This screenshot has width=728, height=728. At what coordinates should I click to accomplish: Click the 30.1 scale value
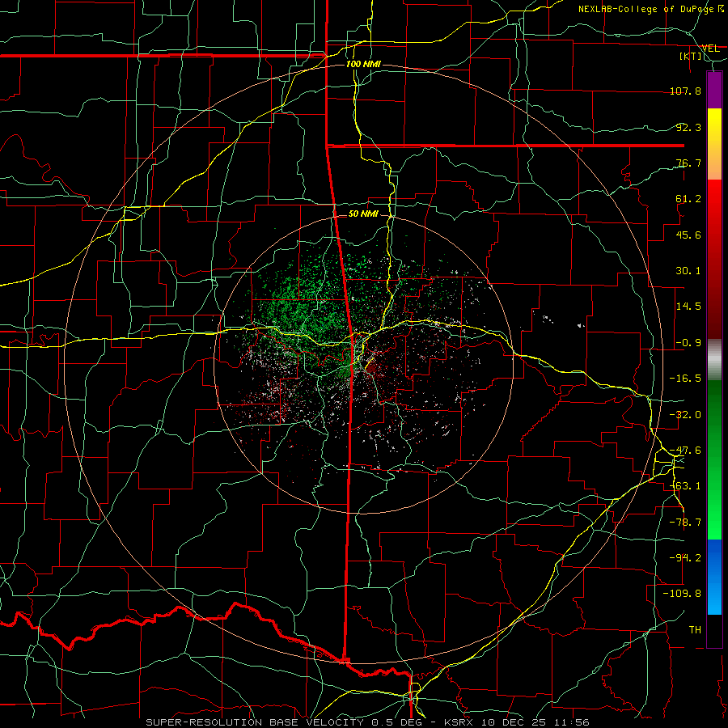pos(688,271)
